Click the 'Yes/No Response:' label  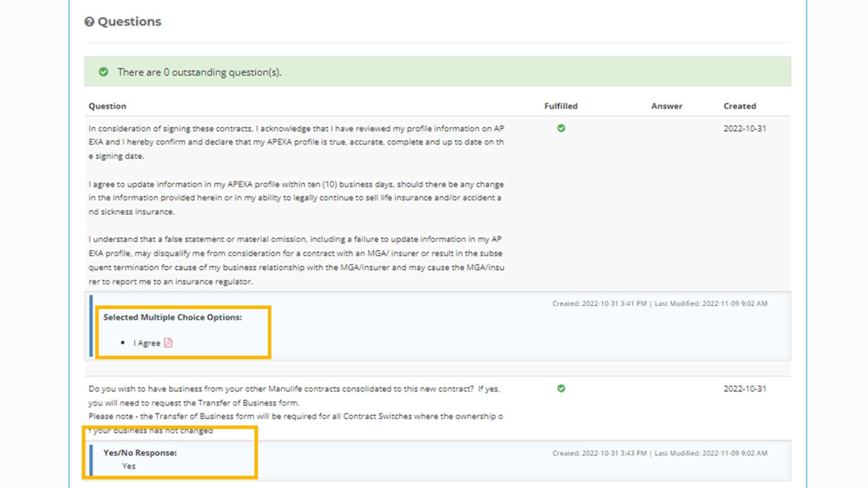tap(140, 453)
